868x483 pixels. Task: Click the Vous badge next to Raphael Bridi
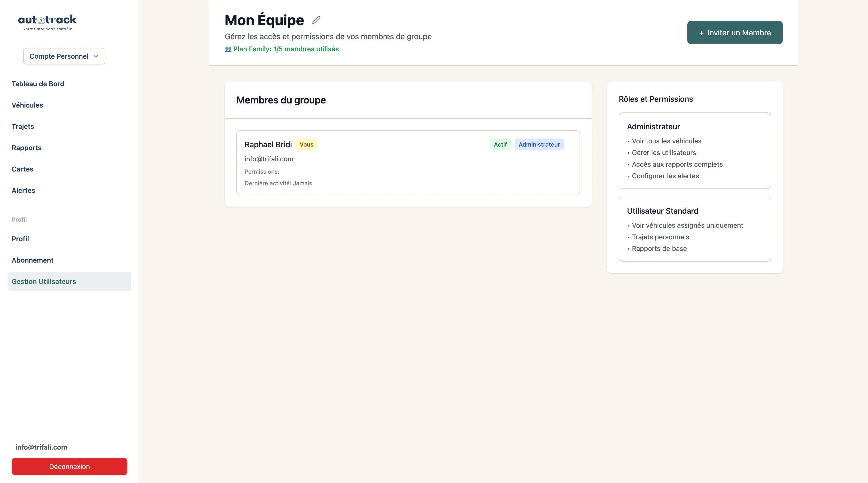[306, 145]
